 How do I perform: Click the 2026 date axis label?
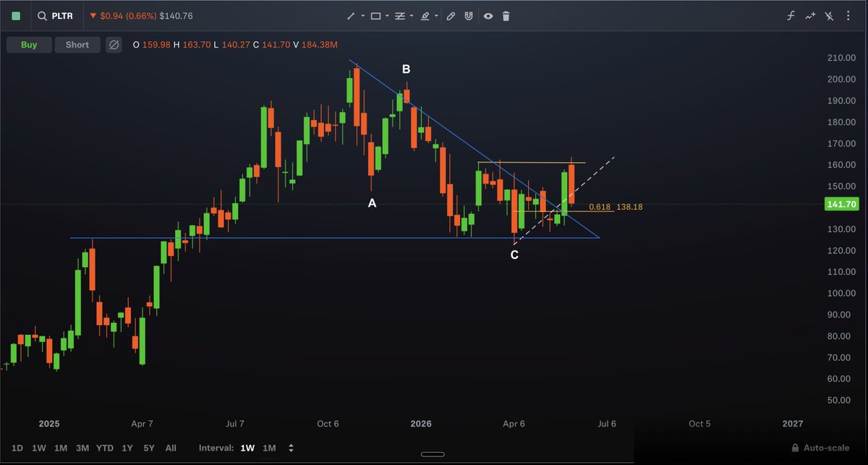tap(421, 424)
